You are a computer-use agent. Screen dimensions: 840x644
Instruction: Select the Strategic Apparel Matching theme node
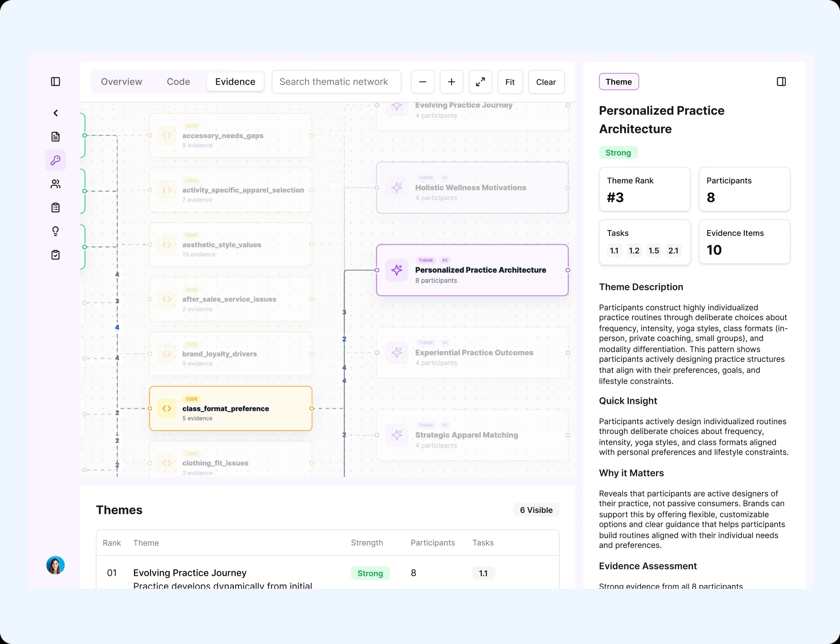[472, 435]
